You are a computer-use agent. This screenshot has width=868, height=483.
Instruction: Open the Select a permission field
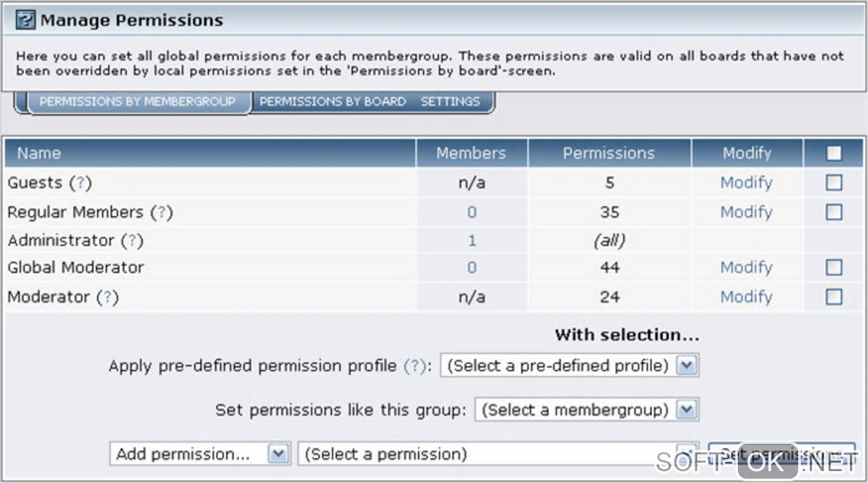[x=485, y=454]
